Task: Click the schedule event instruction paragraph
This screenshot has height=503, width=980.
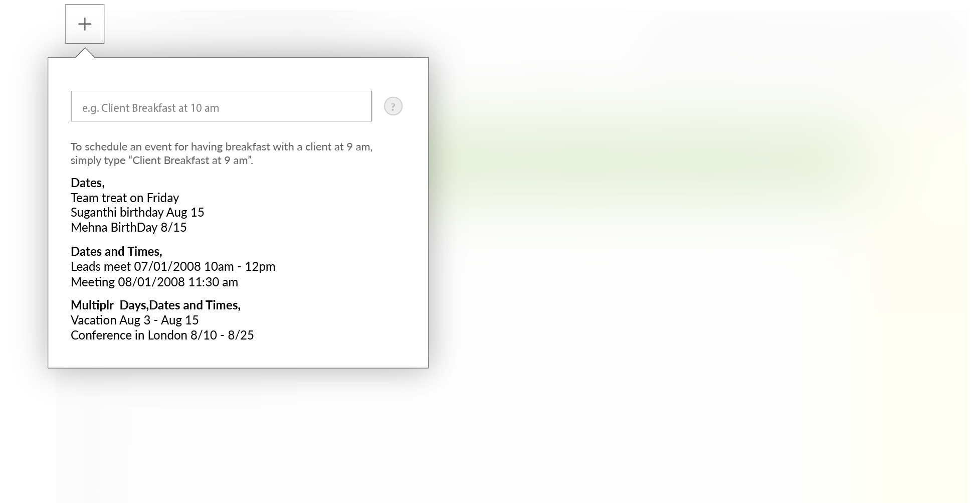Action: [221, 153]
